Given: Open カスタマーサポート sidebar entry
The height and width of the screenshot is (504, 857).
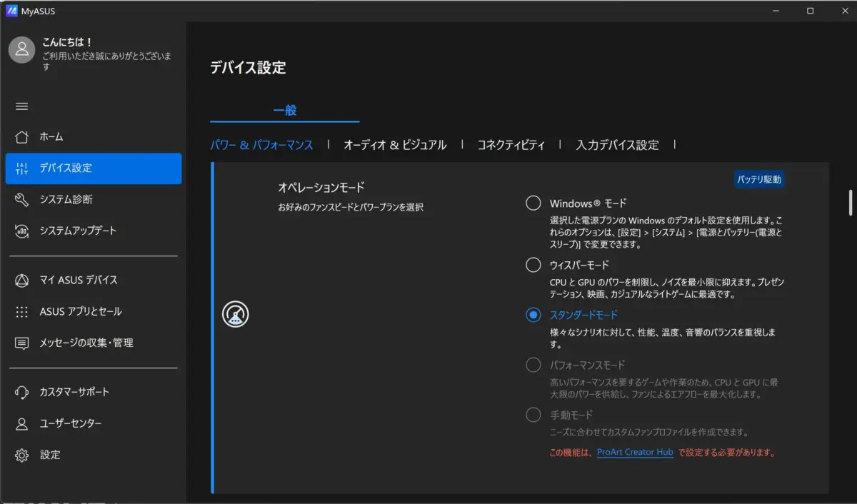Looking at the screenshot, I should pos(94,392).
